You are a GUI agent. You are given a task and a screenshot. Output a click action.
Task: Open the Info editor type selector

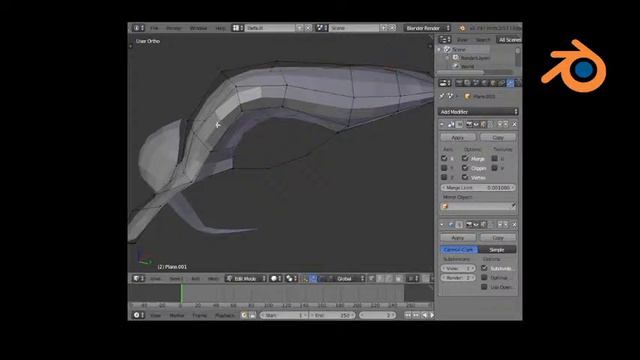pyautogui.click(x=139, y=28)
